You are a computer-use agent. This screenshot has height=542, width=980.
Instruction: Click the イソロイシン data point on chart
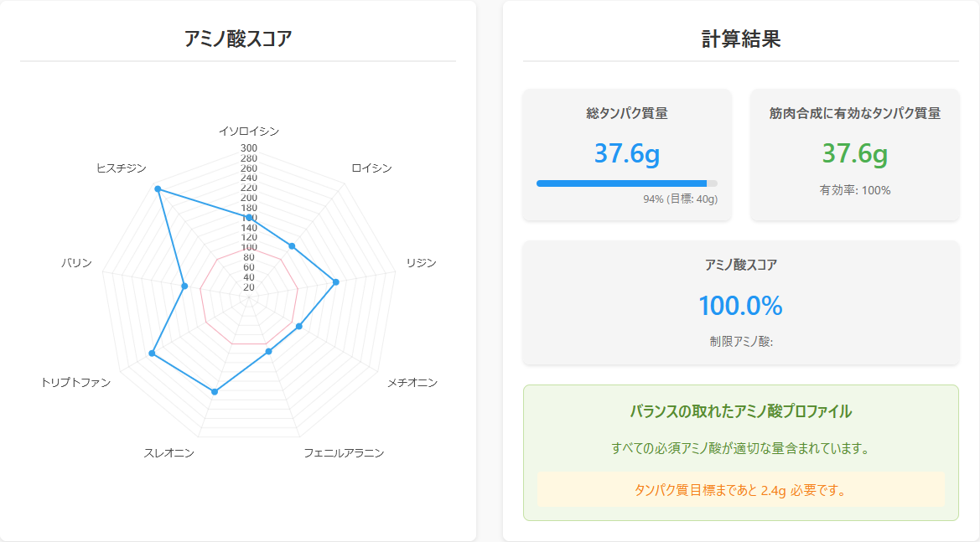click(249, 218)
